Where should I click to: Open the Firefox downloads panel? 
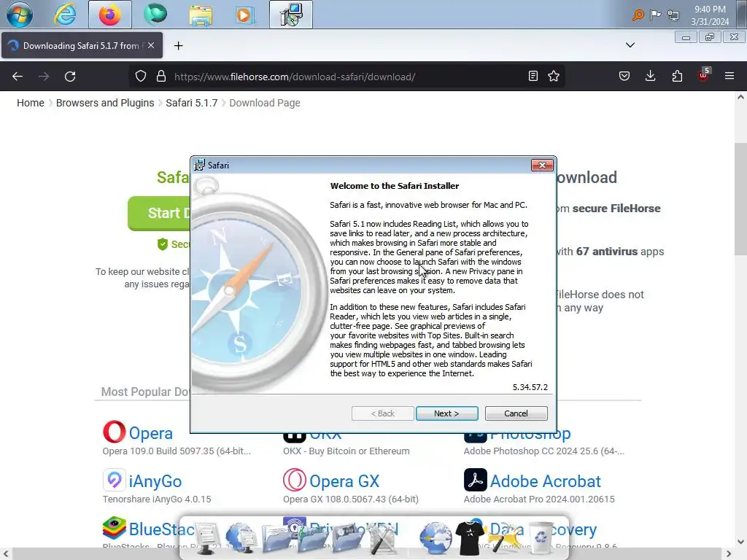point(650,76)
